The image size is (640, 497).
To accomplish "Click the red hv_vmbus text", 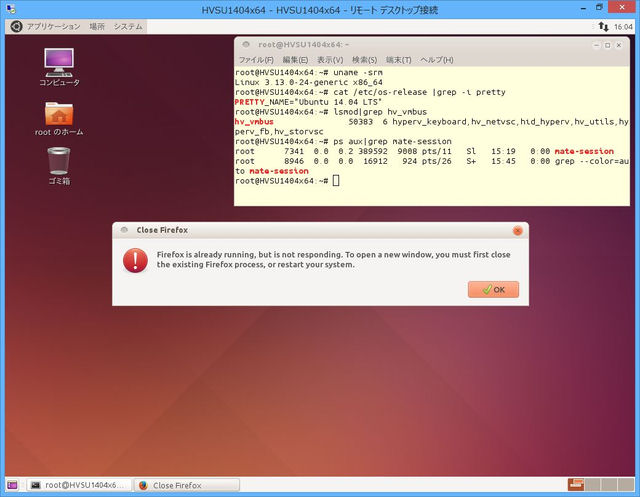I will coord(254,122).
